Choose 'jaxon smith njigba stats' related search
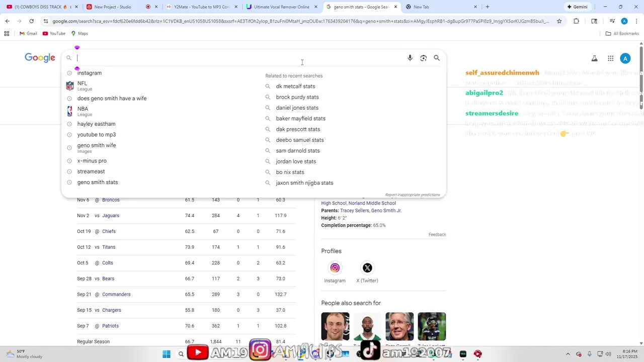Viewport: 644px width, 362px height. click(304, 183)
